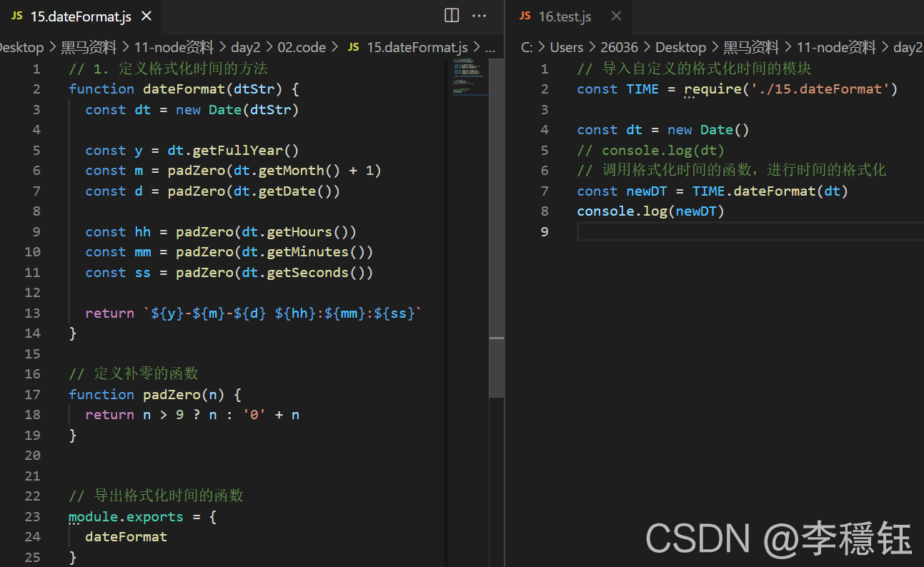
Task: Open 26036 breadcrumb in right editor
Action: click(x=620, y=47)
